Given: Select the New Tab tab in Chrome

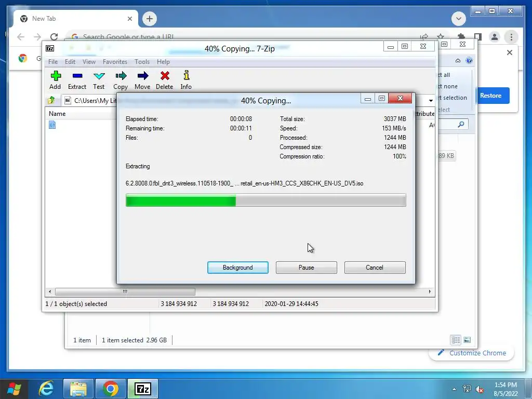Looking at the screenshot, I should coord(75,19).
